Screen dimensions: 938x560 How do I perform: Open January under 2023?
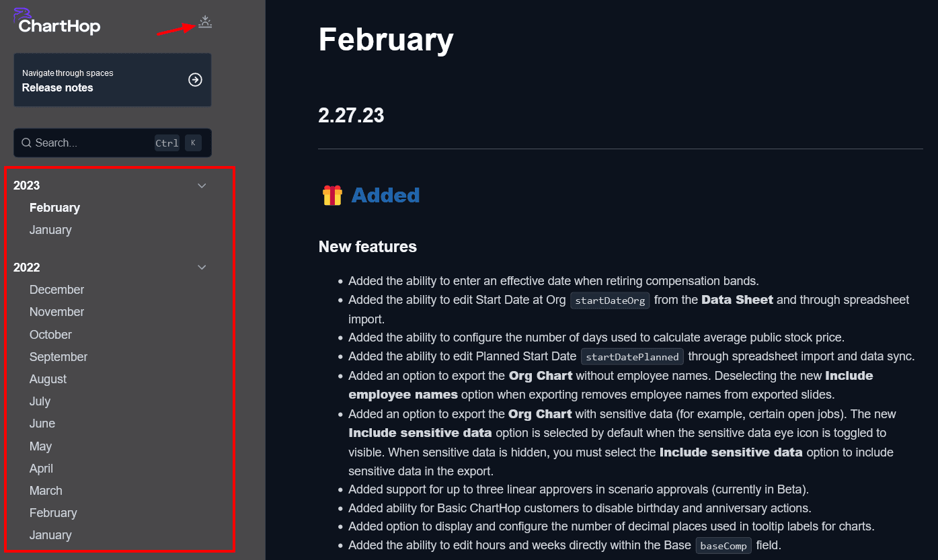coord(50,230)
